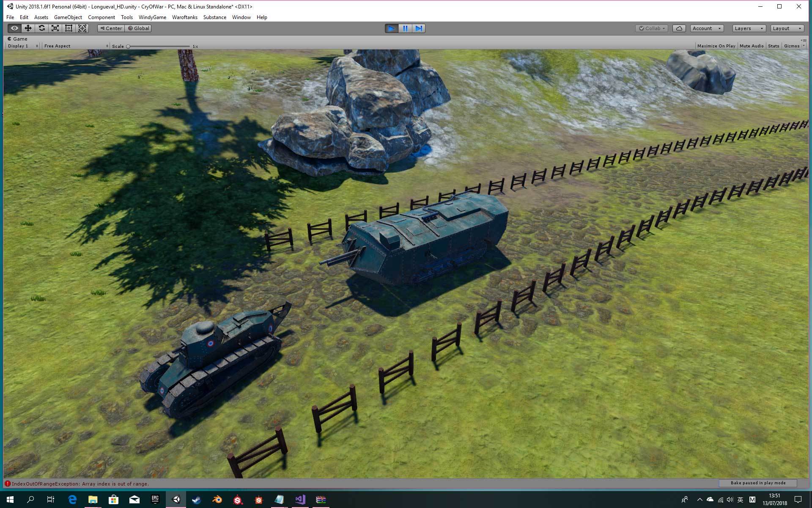Open the File menu
The image size is (812, 508).
pos(10,17)
